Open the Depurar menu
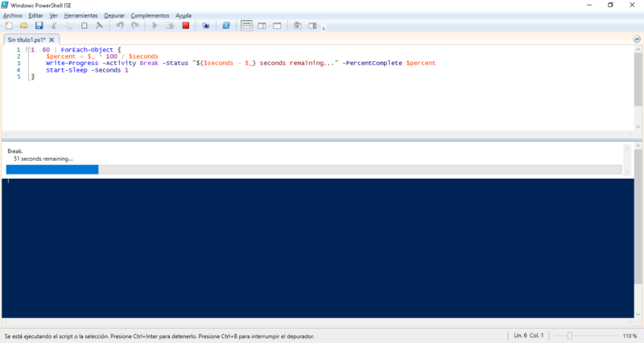This screenshot has height=343, width=644. click(114, 15)
